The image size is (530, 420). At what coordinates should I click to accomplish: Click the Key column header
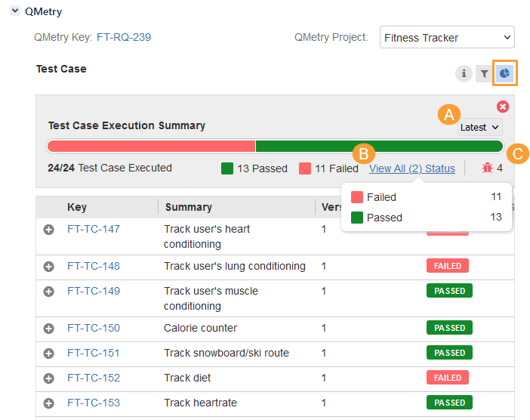(x=76, y=207)
